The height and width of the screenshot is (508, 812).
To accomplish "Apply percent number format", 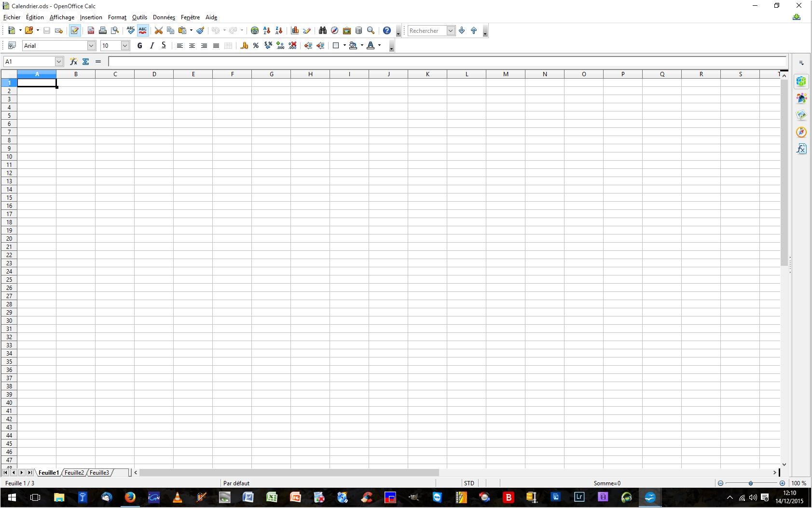I will pos(256,45).
